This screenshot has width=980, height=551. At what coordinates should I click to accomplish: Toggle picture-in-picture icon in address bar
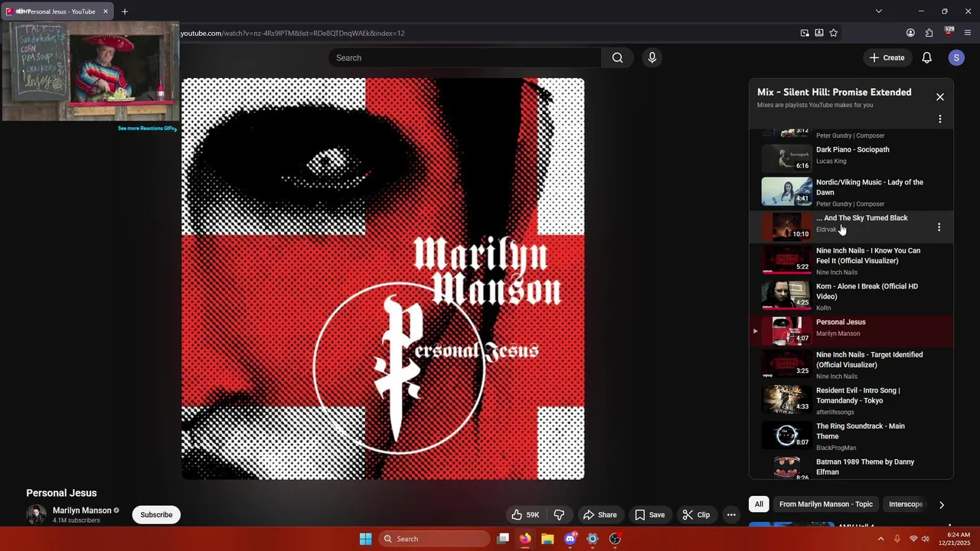pos(805,33)
